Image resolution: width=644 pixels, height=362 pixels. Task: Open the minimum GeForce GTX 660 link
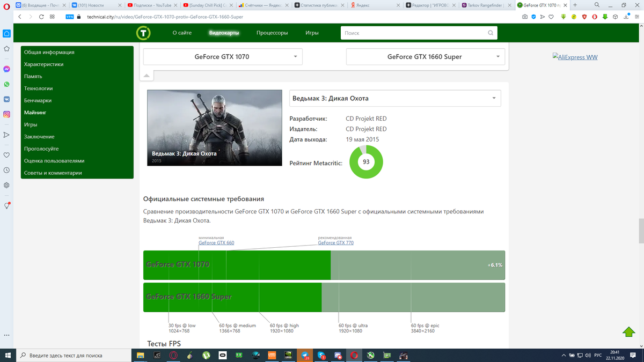tap(216, 242)
